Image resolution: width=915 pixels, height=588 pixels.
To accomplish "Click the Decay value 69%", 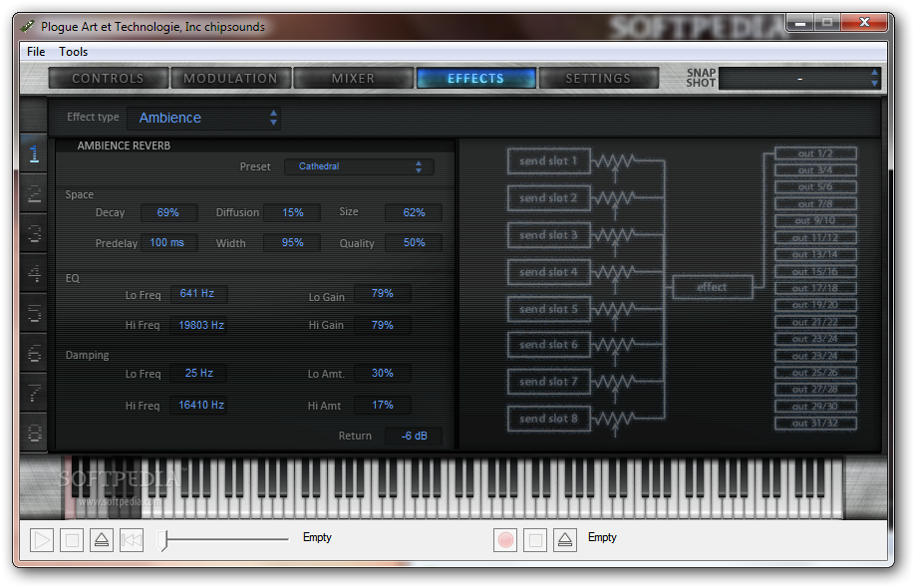I will click(x=168, y=213).
